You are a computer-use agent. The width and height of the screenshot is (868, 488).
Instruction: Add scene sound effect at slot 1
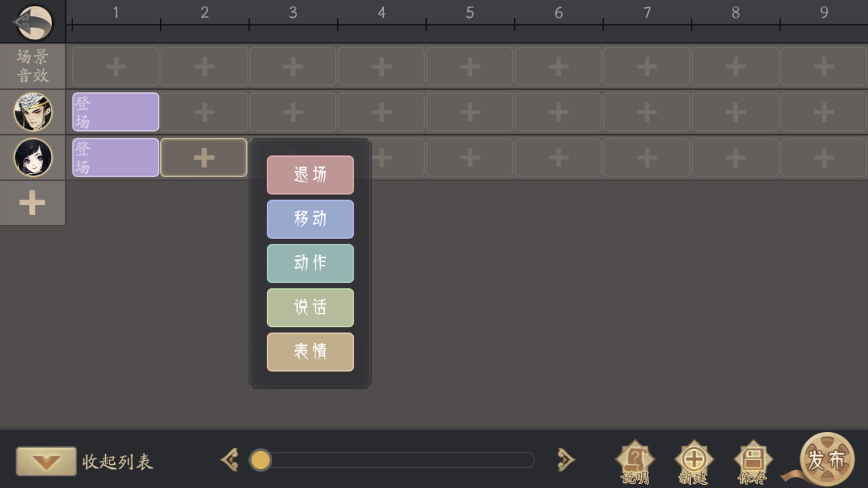click(x=116, y=67)
